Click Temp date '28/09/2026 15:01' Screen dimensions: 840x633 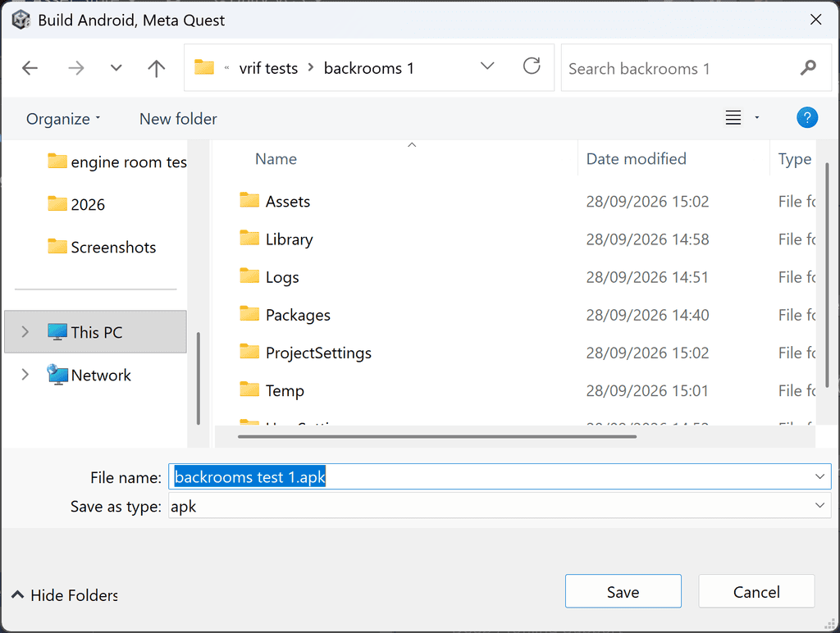[x=647, y=391]
